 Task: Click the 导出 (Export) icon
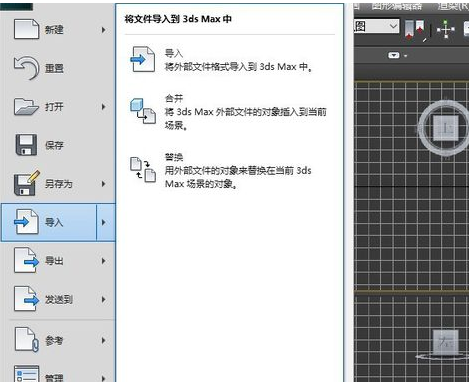26,260
